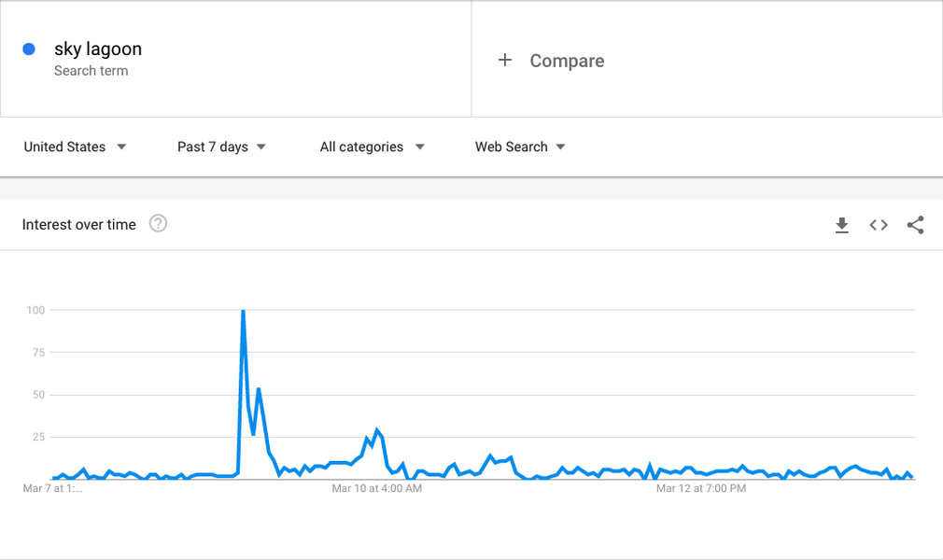Expand the United States region dropdown
943x560 pixels.
(76, 147)
